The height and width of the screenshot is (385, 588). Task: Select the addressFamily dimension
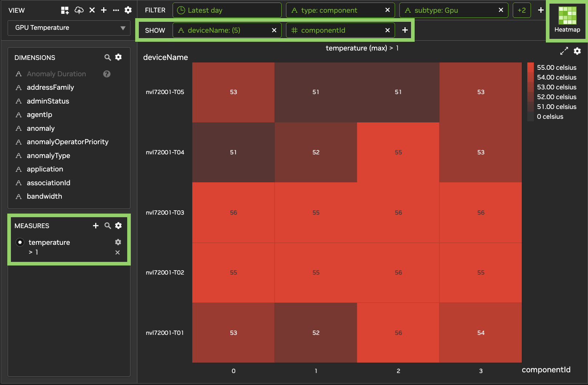point(50,88)
